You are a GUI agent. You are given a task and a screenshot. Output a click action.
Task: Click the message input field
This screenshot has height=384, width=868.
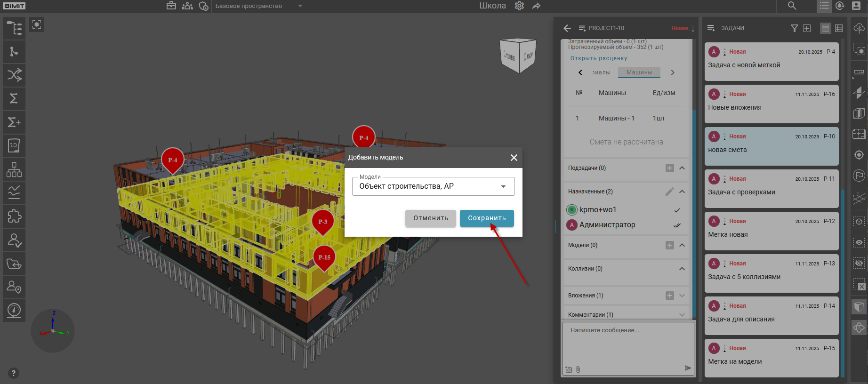tap(628, 344)
